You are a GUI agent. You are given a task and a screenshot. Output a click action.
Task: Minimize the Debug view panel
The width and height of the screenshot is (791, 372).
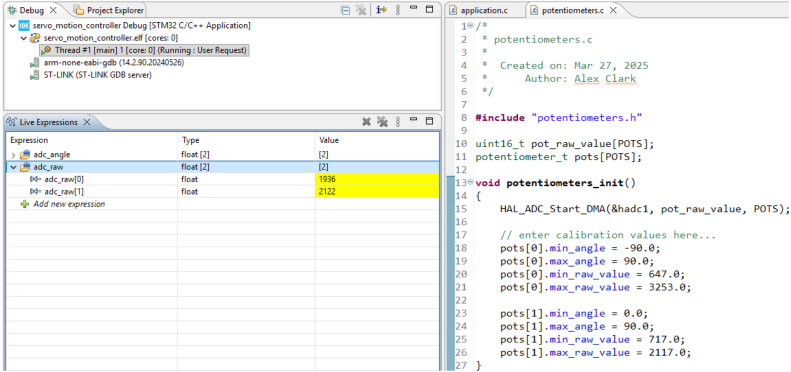click(x=414, y=9)
